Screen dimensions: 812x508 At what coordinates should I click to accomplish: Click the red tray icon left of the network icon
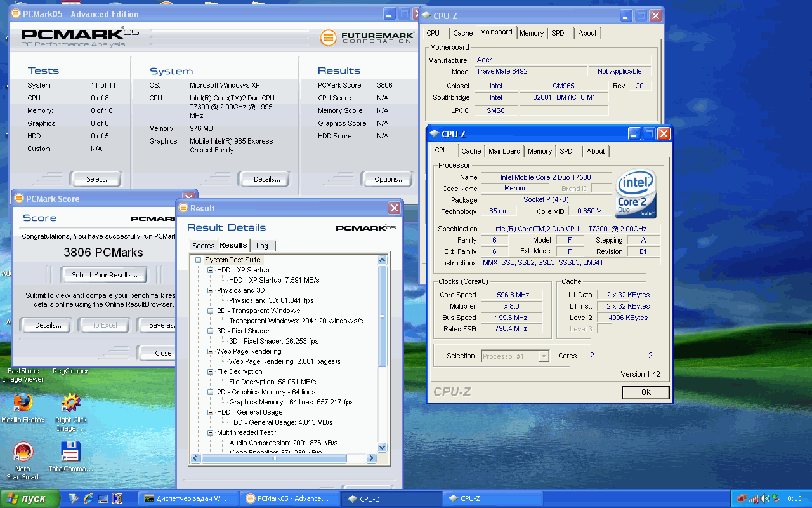tap(742, 499)
